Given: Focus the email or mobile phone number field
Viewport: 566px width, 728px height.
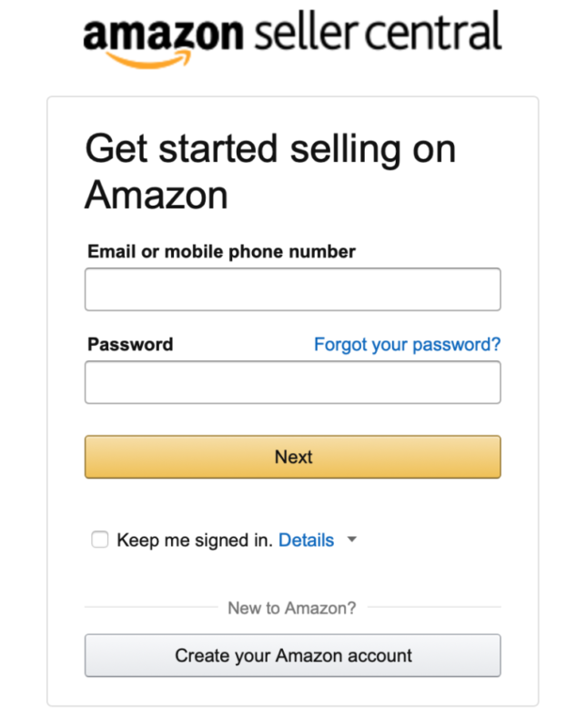Looking at the screenshot, I should [293, 289].
